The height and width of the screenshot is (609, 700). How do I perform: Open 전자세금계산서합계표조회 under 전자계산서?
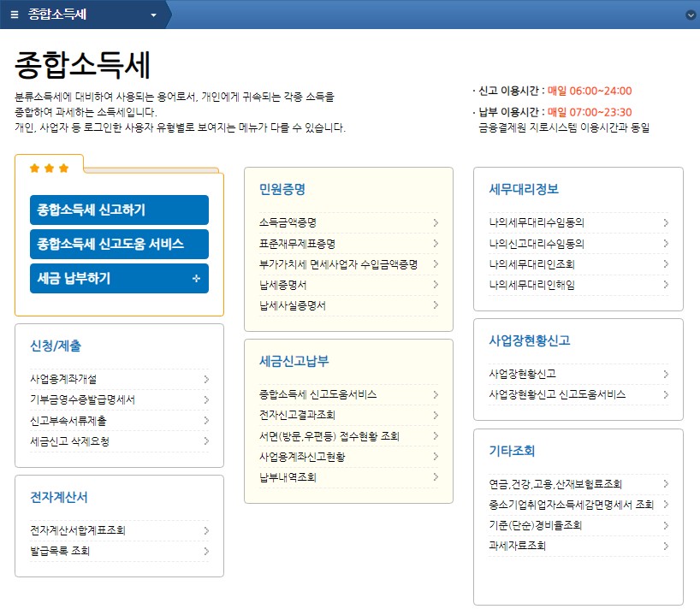(x=76, y=529)
